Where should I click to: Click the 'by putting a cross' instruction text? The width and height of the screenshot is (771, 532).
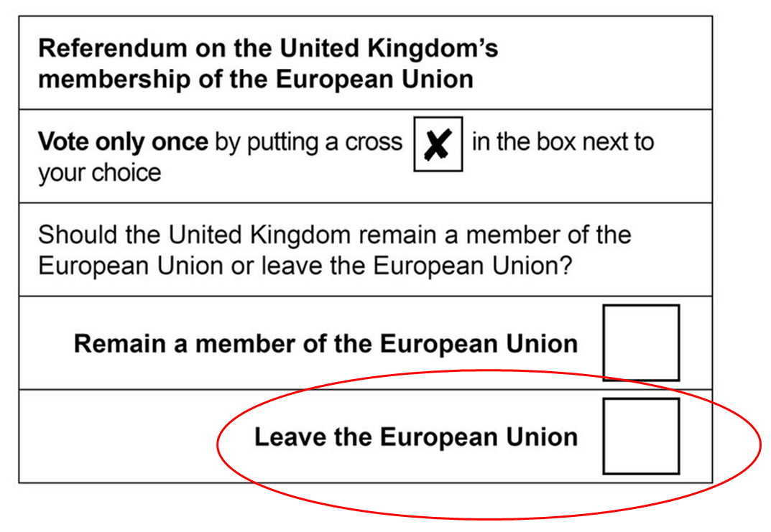point(309,142)
